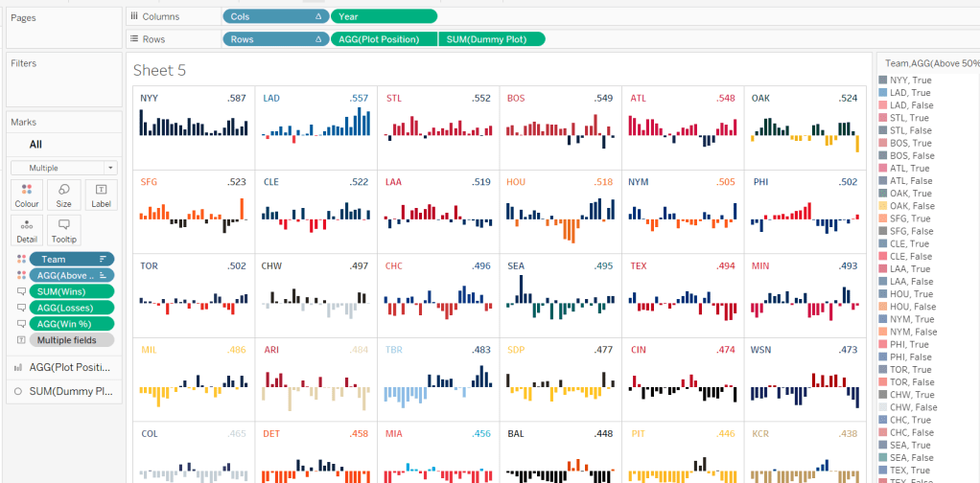The width and height of the screenshot is (980, 483).
Task: Open the mark type dropdown showing Multiple
Action: coord(63,168)
